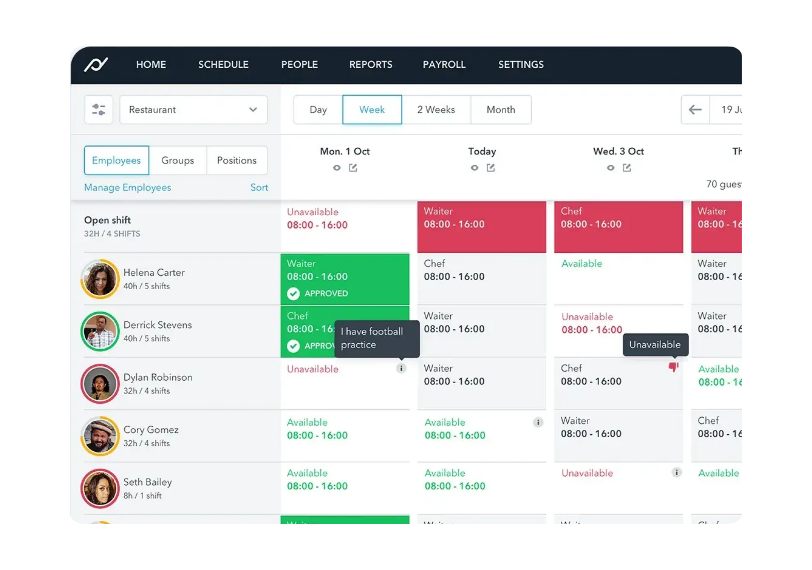Click edit icon under Today column

(x=490, y=168)
